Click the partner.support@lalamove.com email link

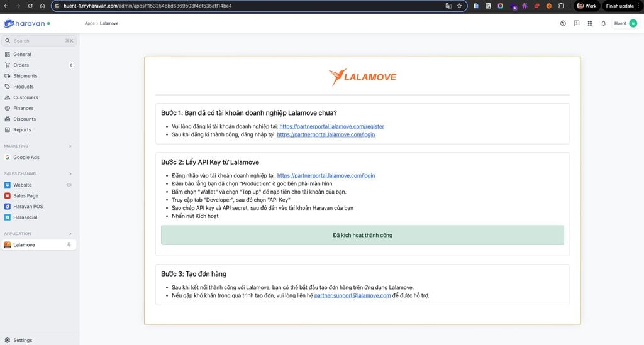pos(352,295)
